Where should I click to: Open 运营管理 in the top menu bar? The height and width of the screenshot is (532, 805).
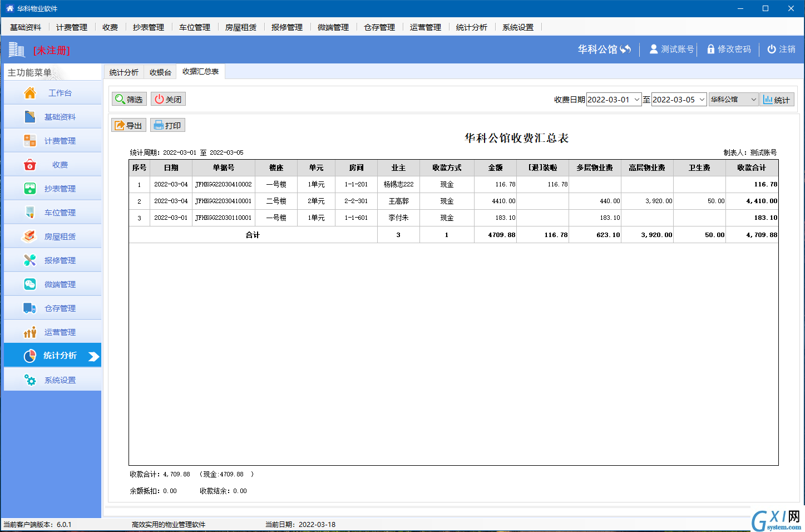[426, 27]
